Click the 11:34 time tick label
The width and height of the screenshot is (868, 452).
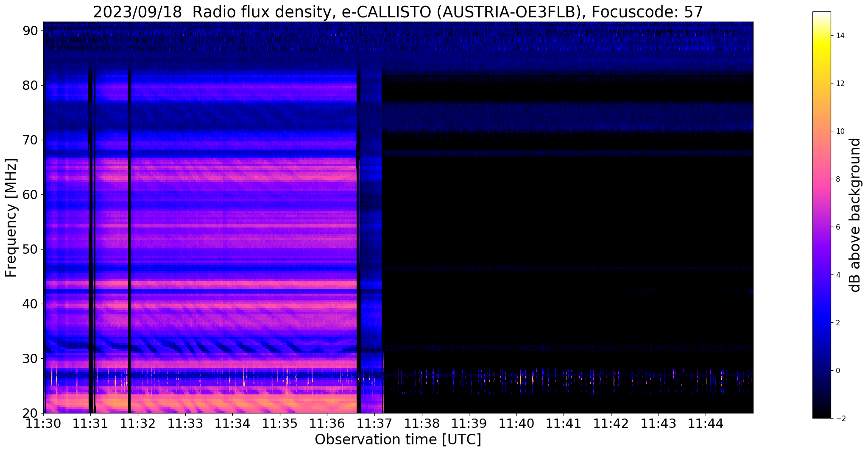point(232,424)
